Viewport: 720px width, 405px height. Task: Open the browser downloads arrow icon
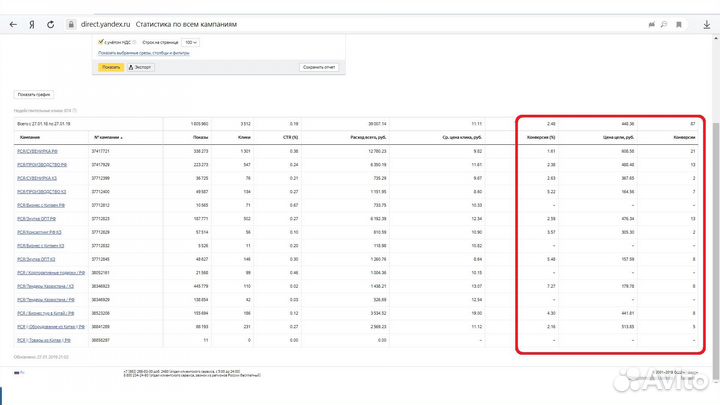tap(706, 23)
